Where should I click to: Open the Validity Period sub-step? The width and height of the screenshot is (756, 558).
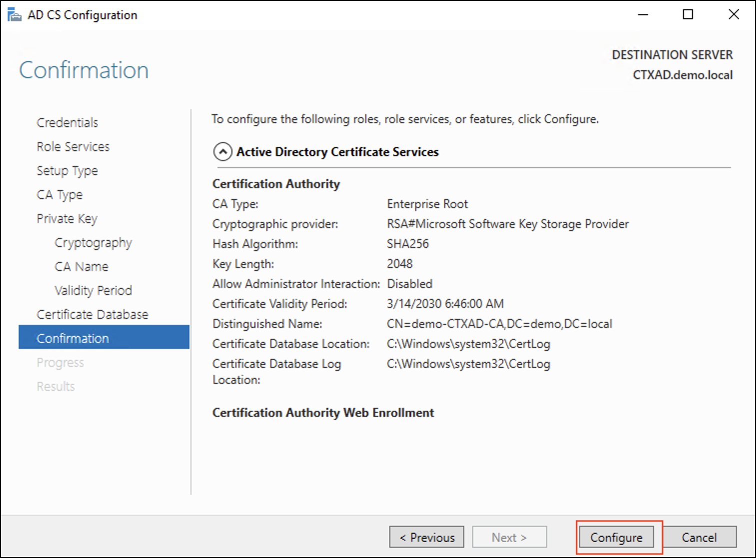coord(93,290)
